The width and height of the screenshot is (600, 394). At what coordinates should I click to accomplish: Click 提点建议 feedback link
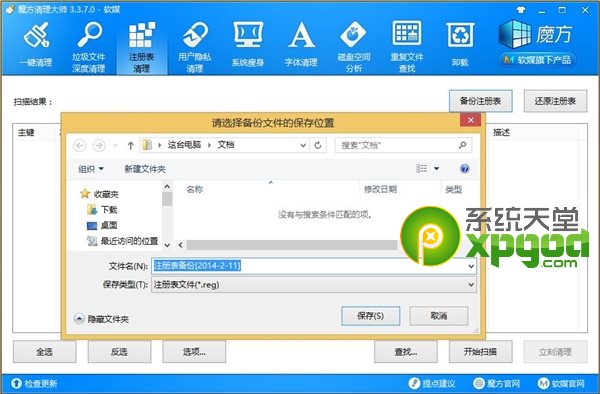pyautogui.click(x=432, y=383)
